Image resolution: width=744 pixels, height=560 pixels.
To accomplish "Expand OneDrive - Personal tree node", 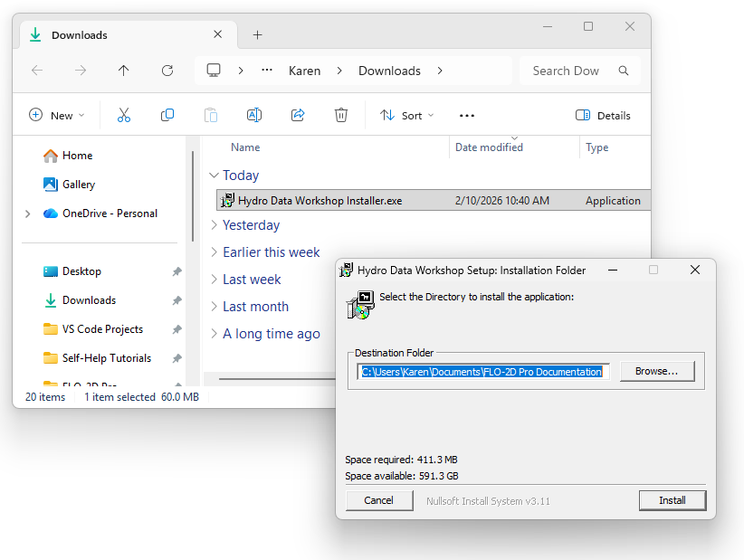I will (28, 214).
